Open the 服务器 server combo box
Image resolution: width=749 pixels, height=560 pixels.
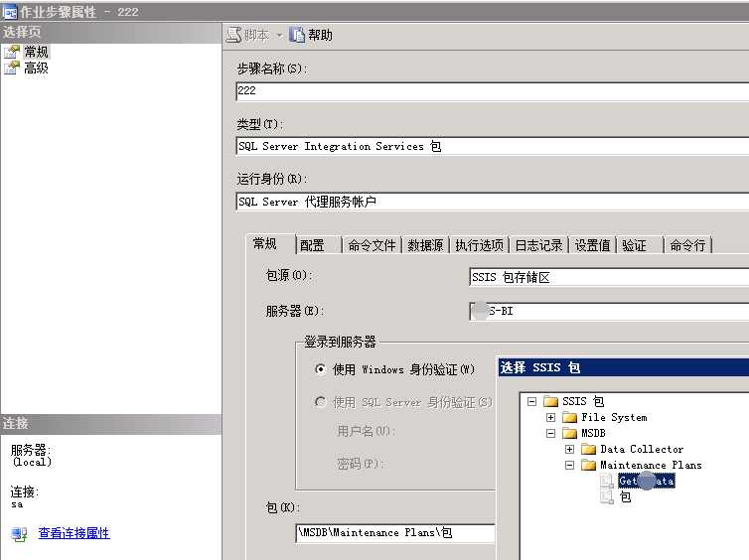pyautogui.click(x=609, y=311)
